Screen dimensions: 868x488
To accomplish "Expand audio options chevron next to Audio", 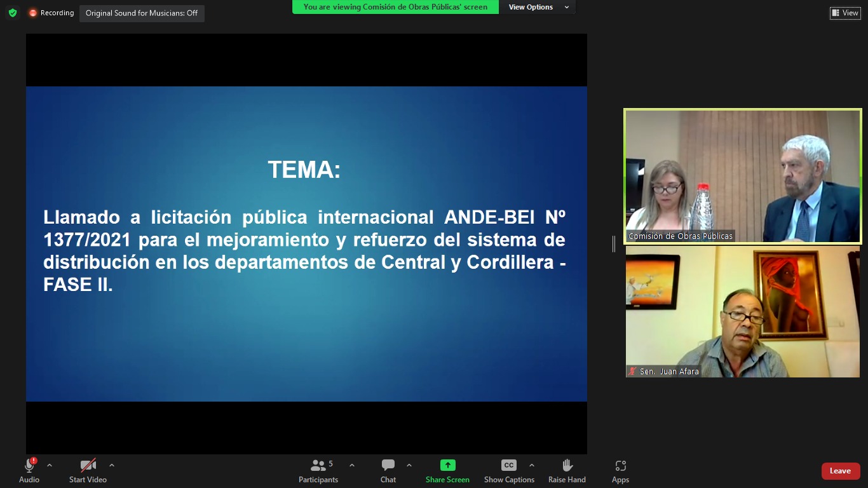I will (50, 465).
